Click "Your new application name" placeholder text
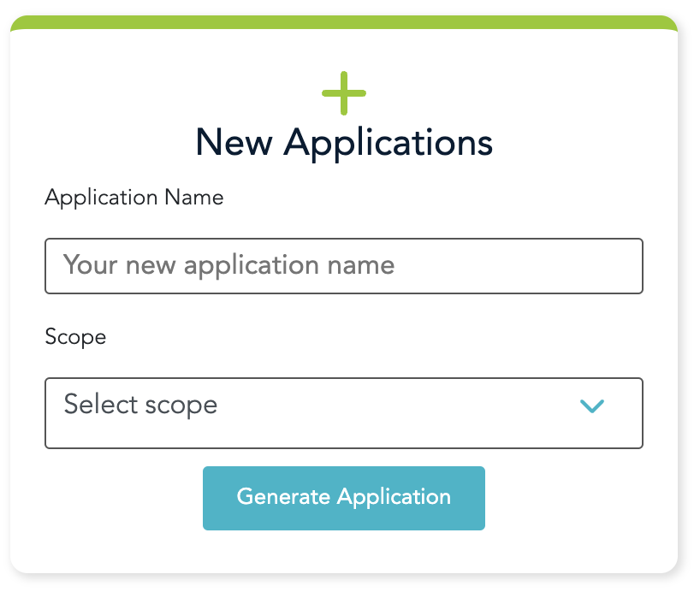 pyautogui.click(x=228, y=265)
